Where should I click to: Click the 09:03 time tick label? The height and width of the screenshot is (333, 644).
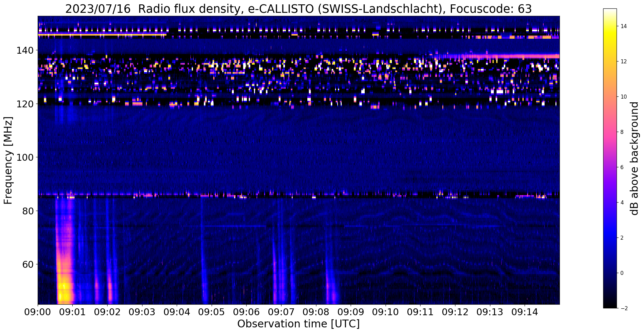(x=142, y=312)
